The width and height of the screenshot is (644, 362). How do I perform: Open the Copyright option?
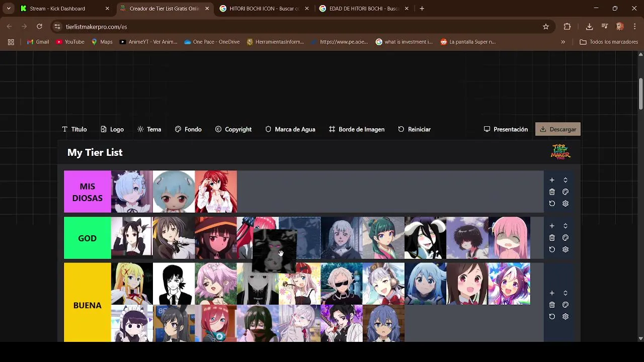[233, 129]
